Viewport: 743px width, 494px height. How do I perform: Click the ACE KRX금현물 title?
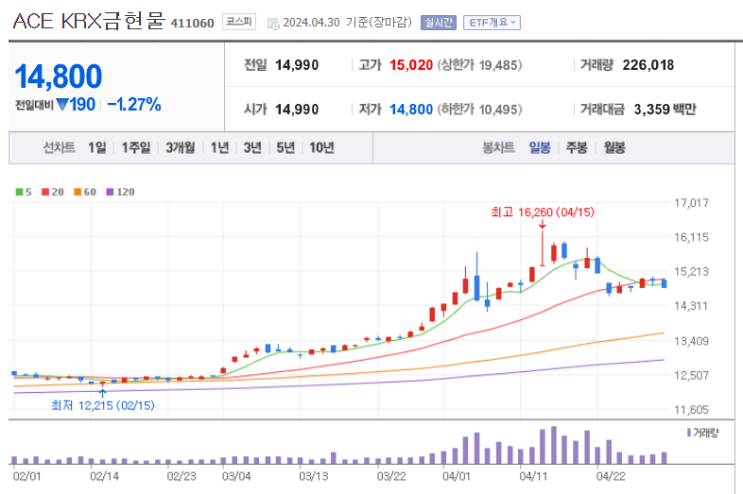click(x=89, y=21)
